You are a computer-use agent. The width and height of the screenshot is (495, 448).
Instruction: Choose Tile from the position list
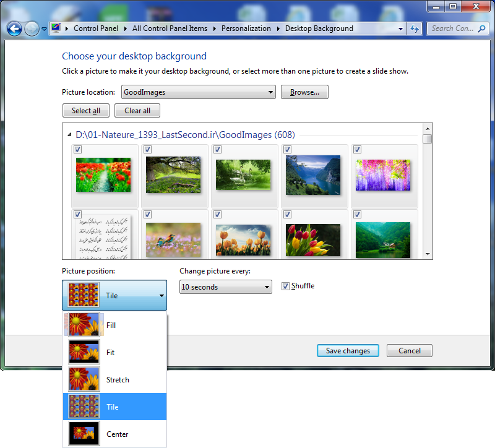pos(114,407)
